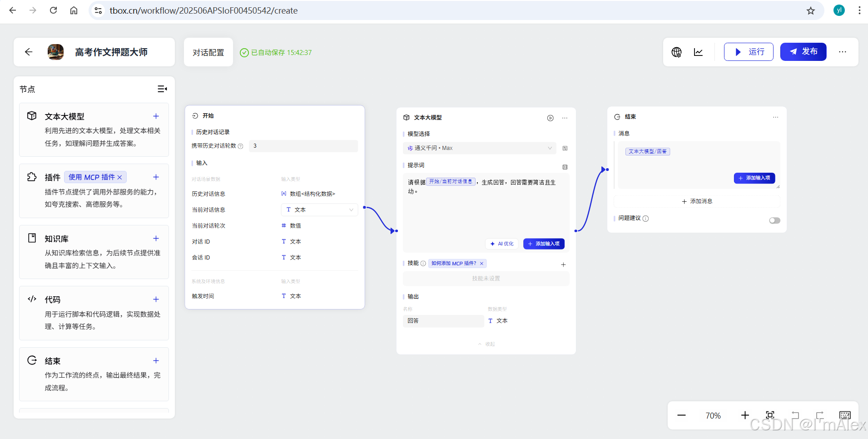868x439 pixels.
Task: Undo the last canvas action
Action: pyautogui.click(x=795, y=415)
